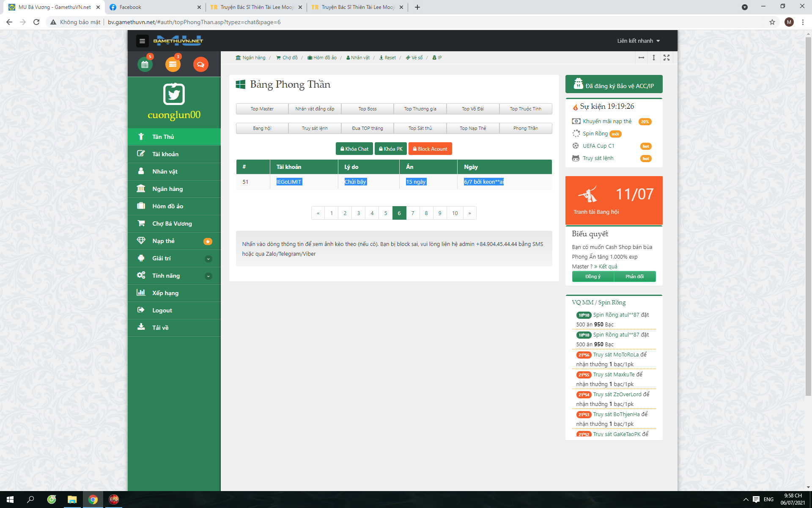The height and width of the screenshot is (508, 812).
Task: Click the vertical height resize icon
Action: click(x=654, y=58)
